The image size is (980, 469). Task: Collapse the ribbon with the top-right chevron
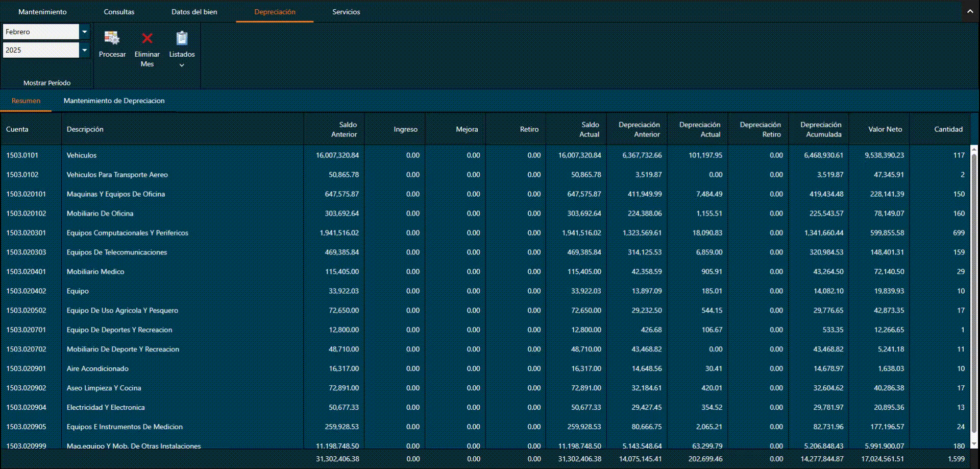[970, 11]
